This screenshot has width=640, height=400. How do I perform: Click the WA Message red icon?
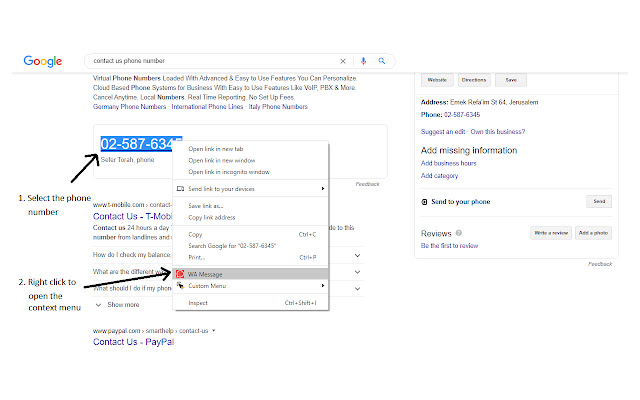point(180,274)
